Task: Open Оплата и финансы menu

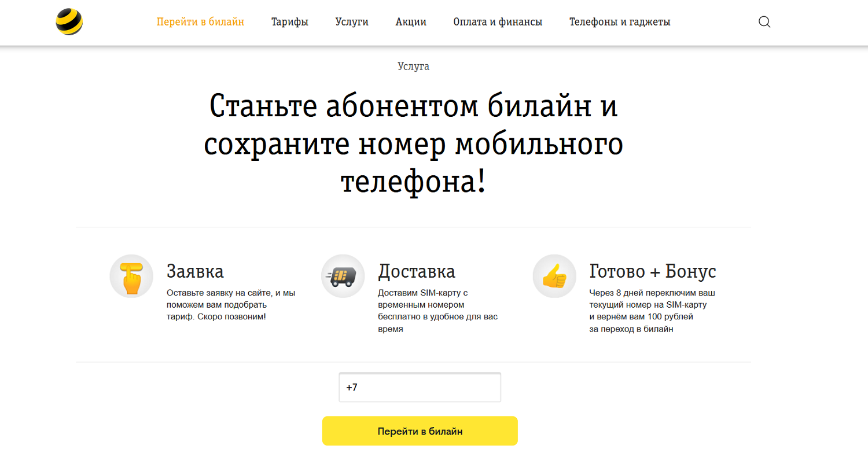Action: click(498, 22)
